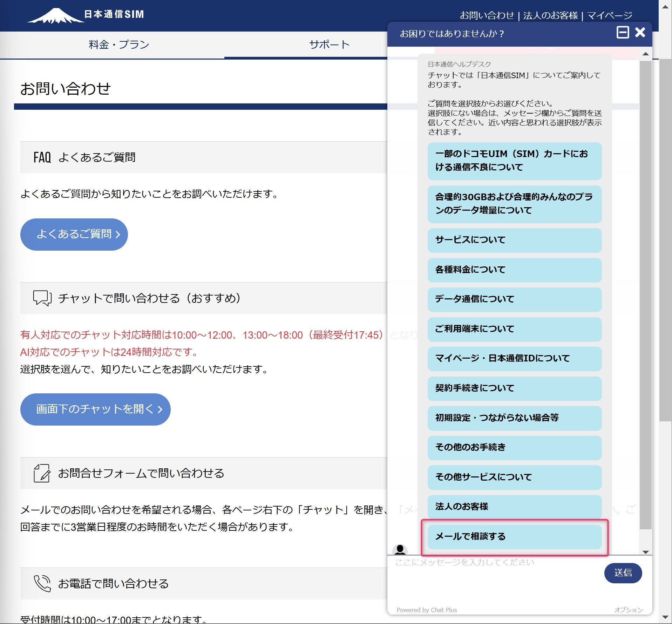672x624 pixels.
Task: Click the お電話で問い合わせる heading text
Action: (x=113, y=584)
